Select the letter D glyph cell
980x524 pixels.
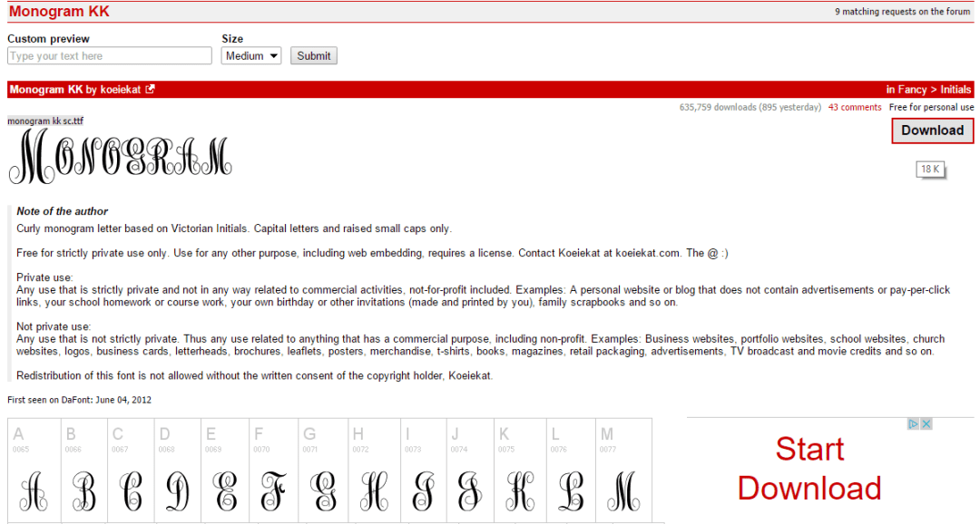click(178, 471)
